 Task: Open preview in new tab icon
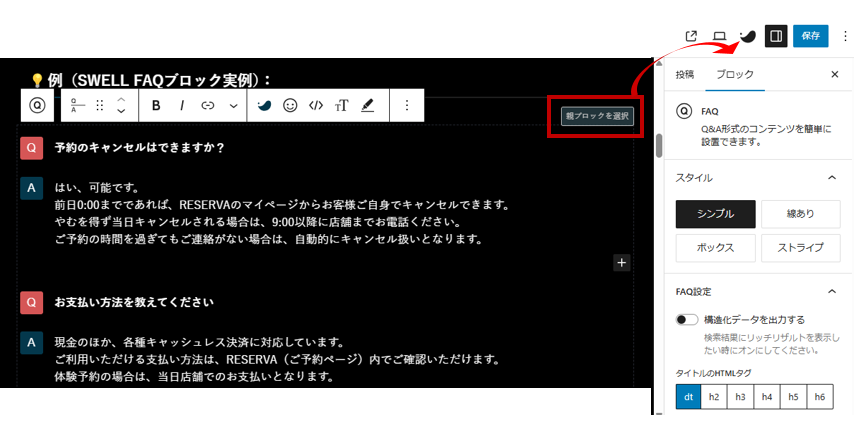691,36
